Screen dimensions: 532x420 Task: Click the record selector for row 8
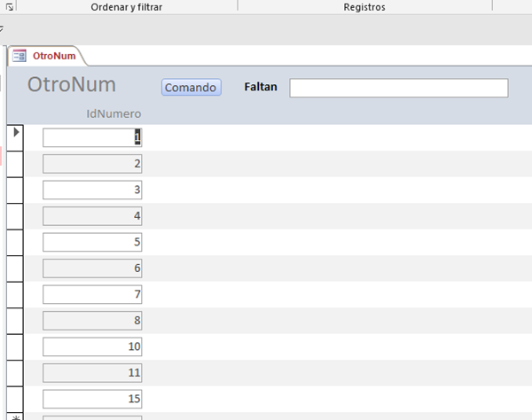pos(15,321)
